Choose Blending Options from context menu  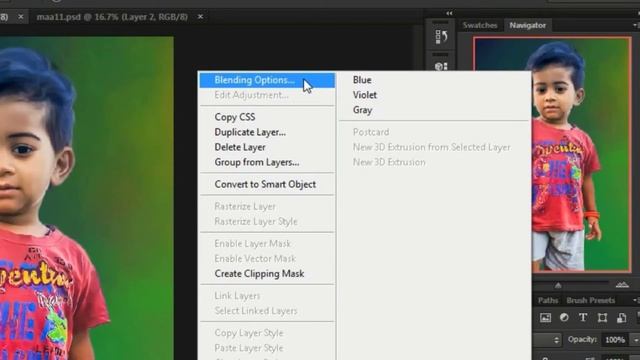coord(267,80)
